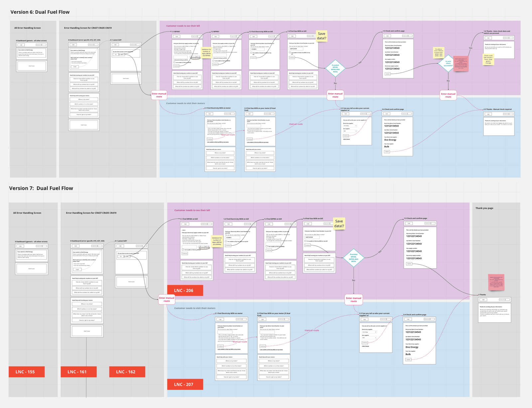Click the 'Version 6: Dual Fuel Flow' title
The height and width of the screenshot is (408, 532).
pyautogui.click(x=40, y=12)
